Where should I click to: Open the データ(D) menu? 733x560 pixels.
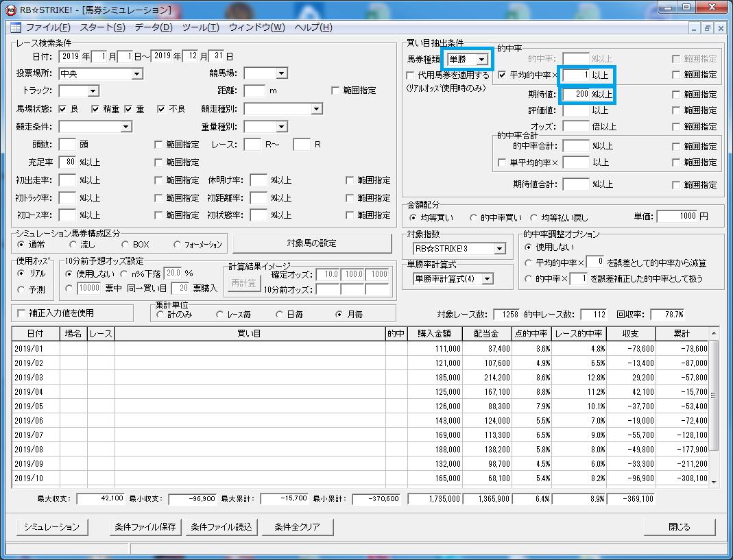(154, 27)
